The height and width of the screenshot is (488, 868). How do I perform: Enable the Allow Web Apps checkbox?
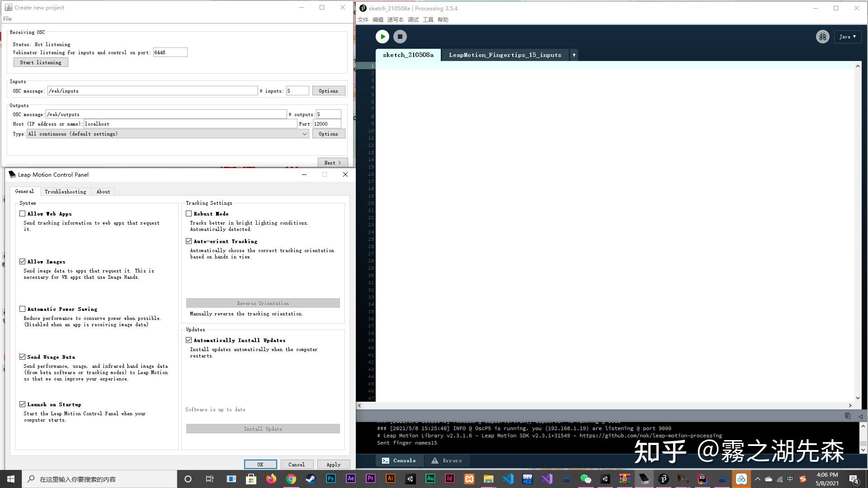(x=23, y=214)
